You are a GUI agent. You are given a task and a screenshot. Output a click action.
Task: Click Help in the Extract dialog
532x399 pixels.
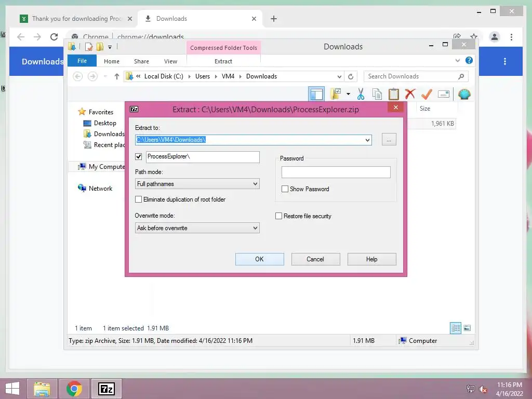(x=372, y=259)
